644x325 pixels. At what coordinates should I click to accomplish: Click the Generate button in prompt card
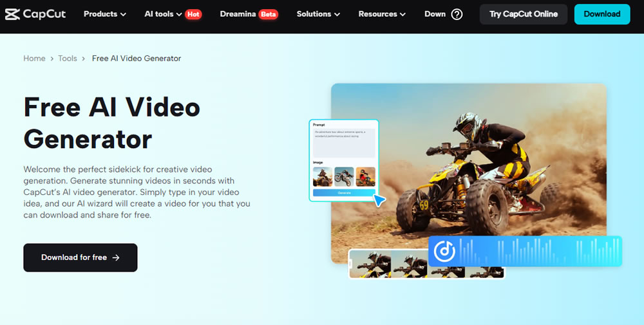(x=344, y=192)
